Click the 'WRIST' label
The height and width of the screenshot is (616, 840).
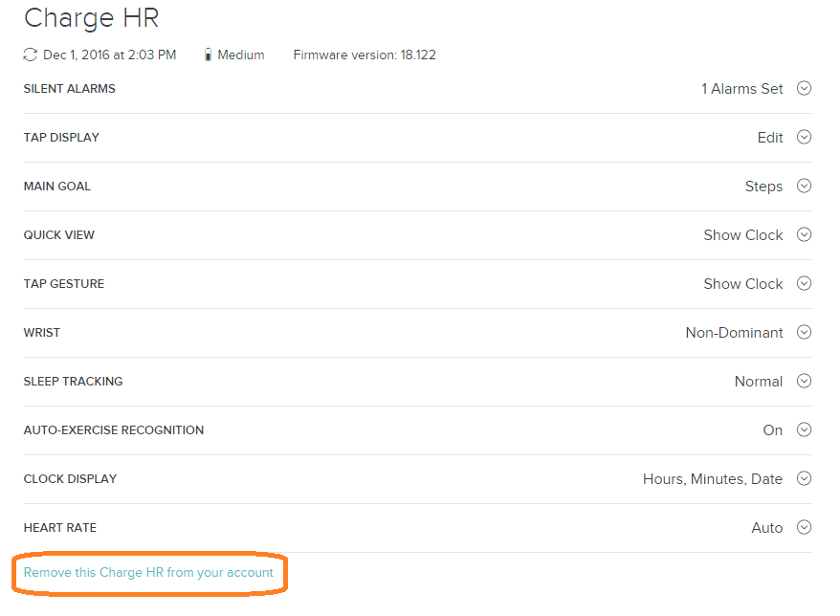[x=42, y=333]
